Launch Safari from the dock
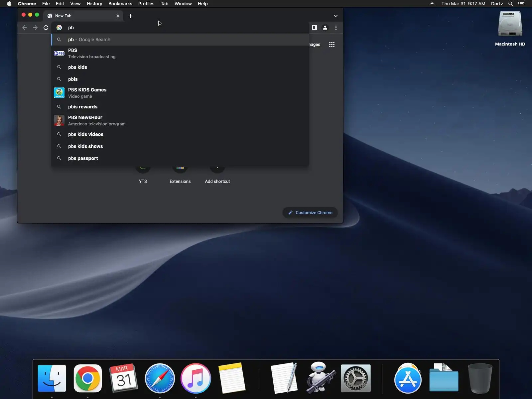532x399 pixels. point(160,378)
